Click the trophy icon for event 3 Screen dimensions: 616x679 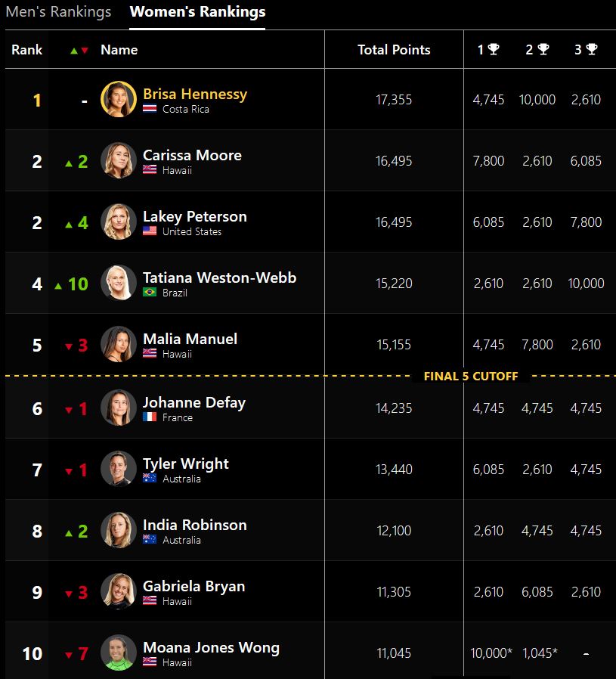pos(591,49)
